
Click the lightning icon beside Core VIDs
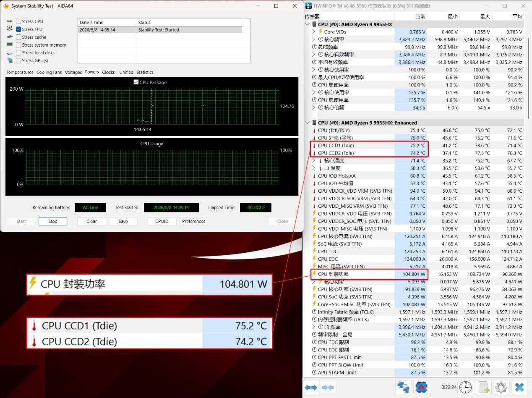[x=321, y=32]
